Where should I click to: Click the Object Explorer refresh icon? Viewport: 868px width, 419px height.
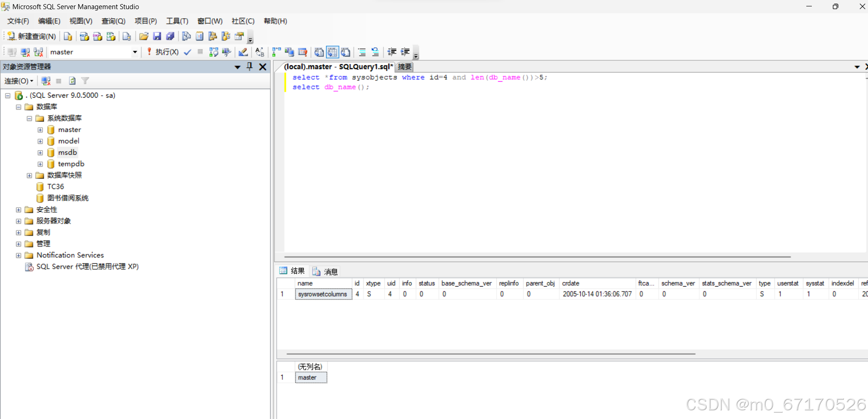pos(72,81)
